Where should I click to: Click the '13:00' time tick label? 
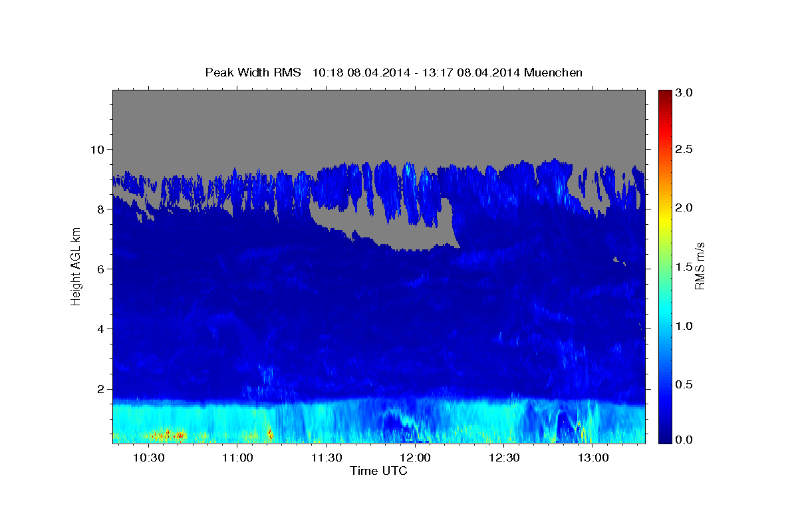(x=593, y=458)
